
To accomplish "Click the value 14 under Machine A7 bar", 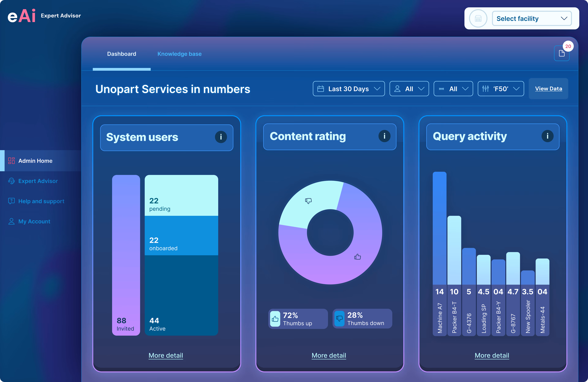I will coord(439,292).
